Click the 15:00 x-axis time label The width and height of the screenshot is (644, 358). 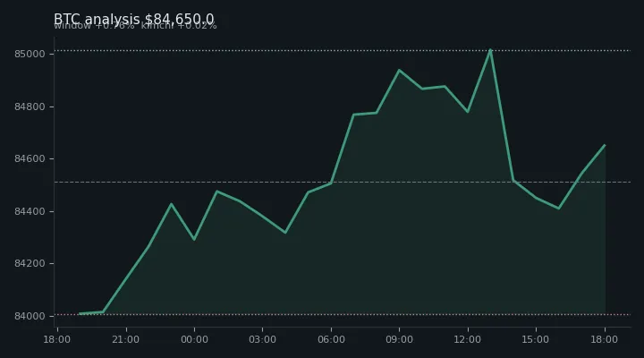pos(536,339)
